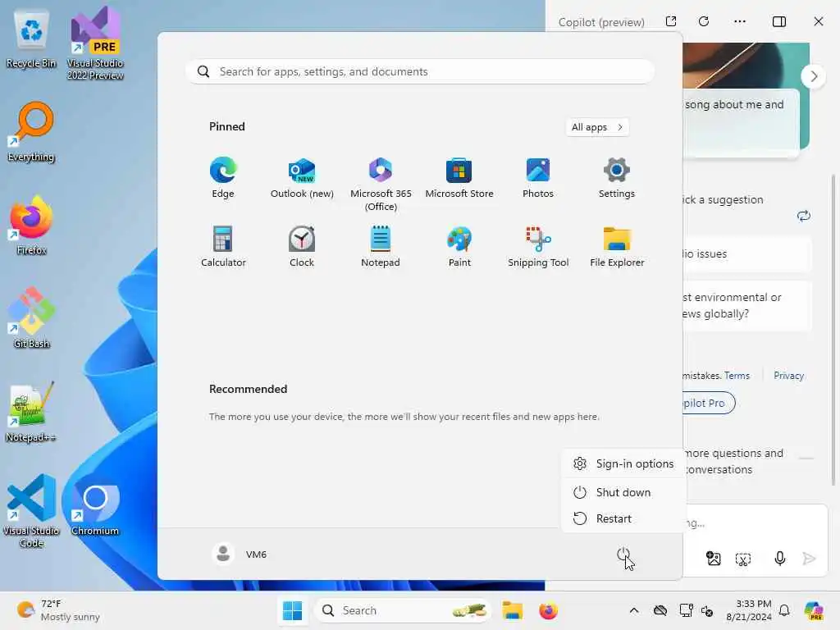Open Recycle Bin desktop icon
The width and height of the screenshot is (840, 630).
pos(31,39)
